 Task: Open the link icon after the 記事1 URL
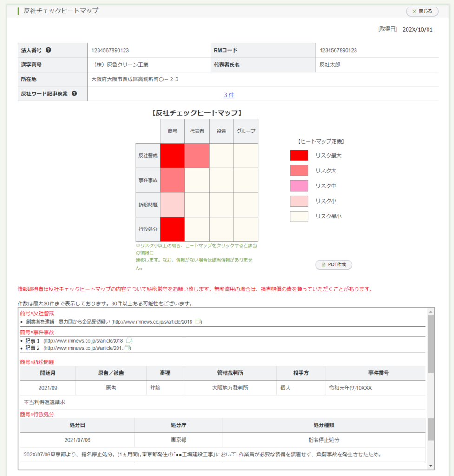(x=129, y=341)
